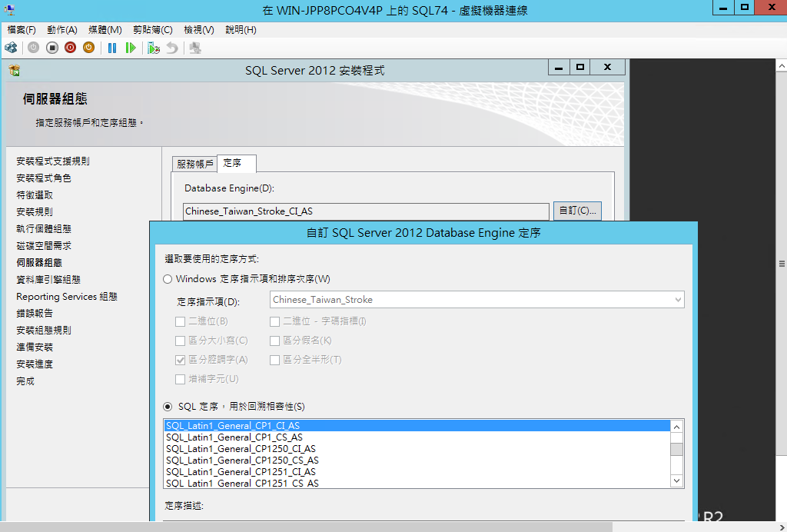Select SQL_Latin1_General_CP1250_CI_AS in the list
Screen dimensions: 787x532
coord(417,449)
